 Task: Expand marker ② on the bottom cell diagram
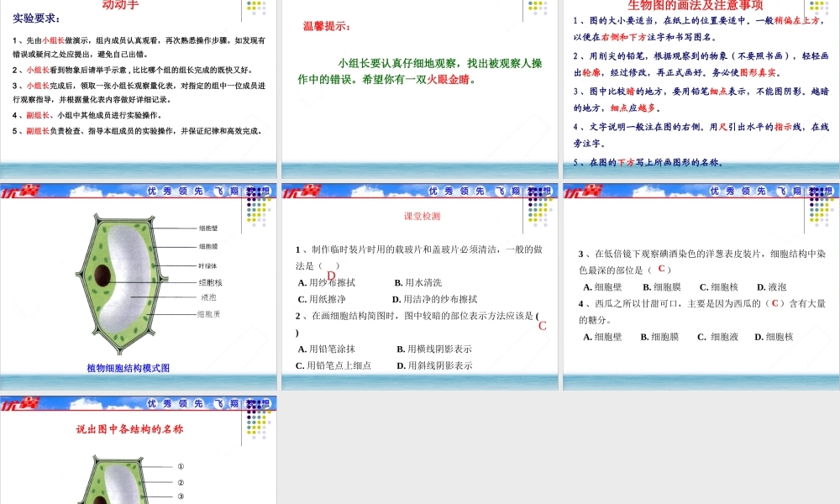pyautogui.click(x=181, y=482)
